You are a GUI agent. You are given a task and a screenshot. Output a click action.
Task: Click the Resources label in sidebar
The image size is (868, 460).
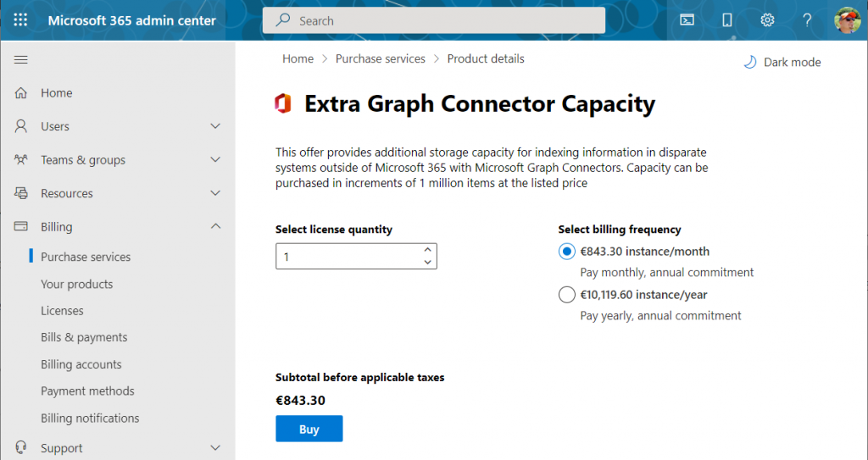pyautogui.click(x=67, y=193)
